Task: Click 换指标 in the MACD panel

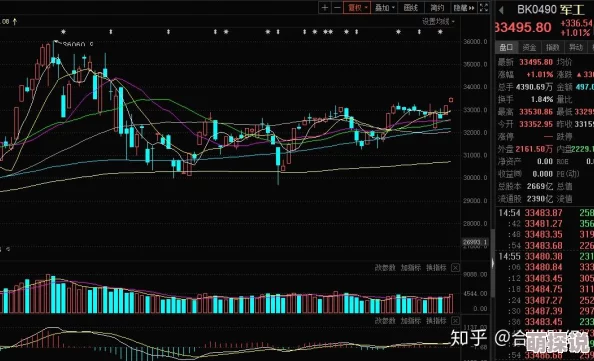Action: [x=436, y=321]
